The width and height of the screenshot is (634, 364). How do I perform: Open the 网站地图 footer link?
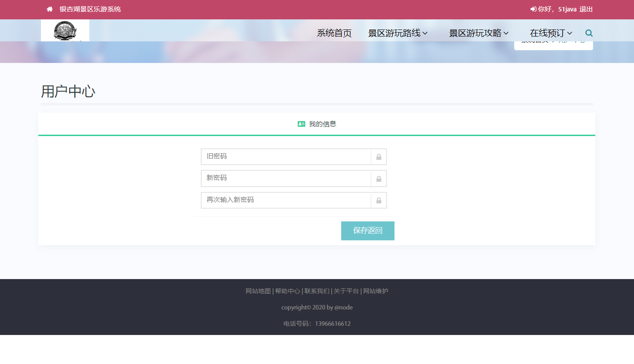[x=258, y=291]
